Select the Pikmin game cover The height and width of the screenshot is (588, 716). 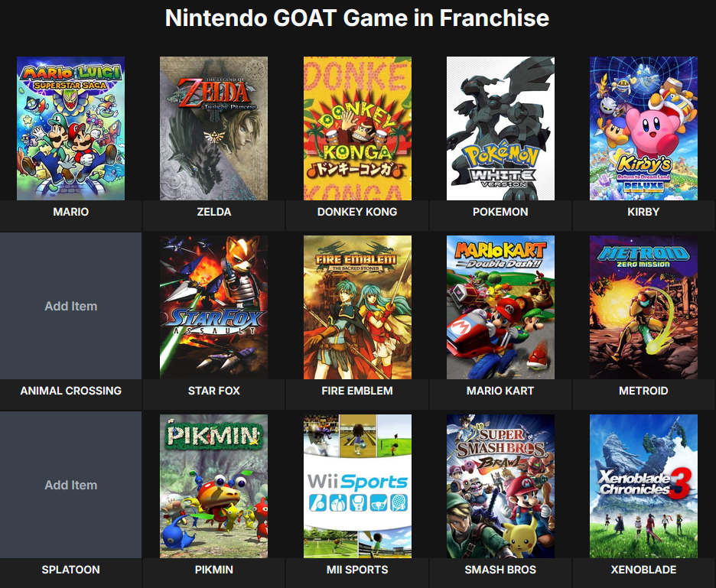point(213,486)
